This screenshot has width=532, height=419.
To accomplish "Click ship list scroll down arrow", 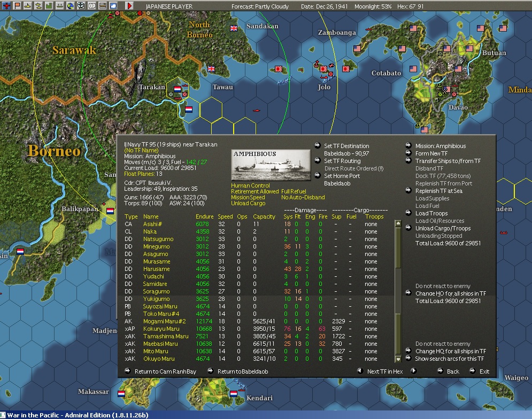I will [x=398, y=359].
